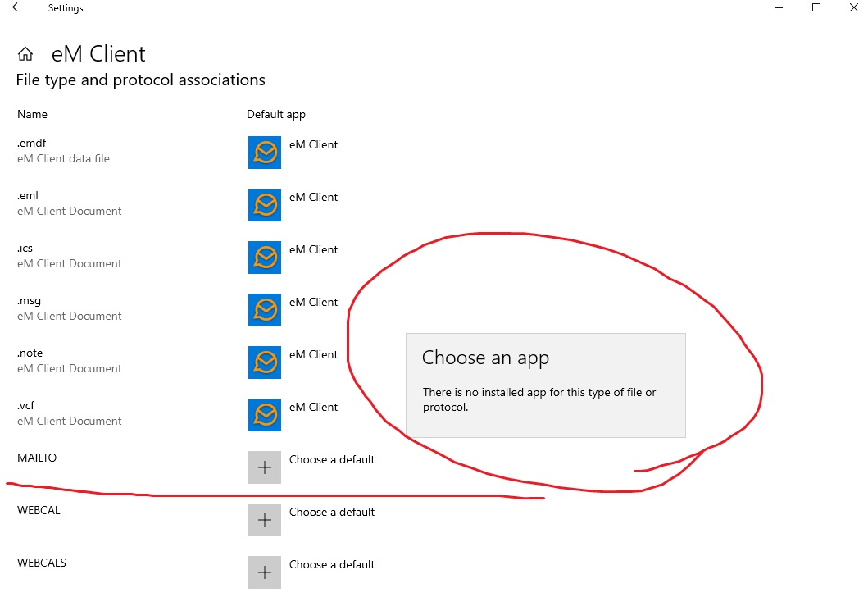This screenshot has width=868, height=611.
Task: Click 'eM Client Document' under .eml
Action: click(69, 212)
